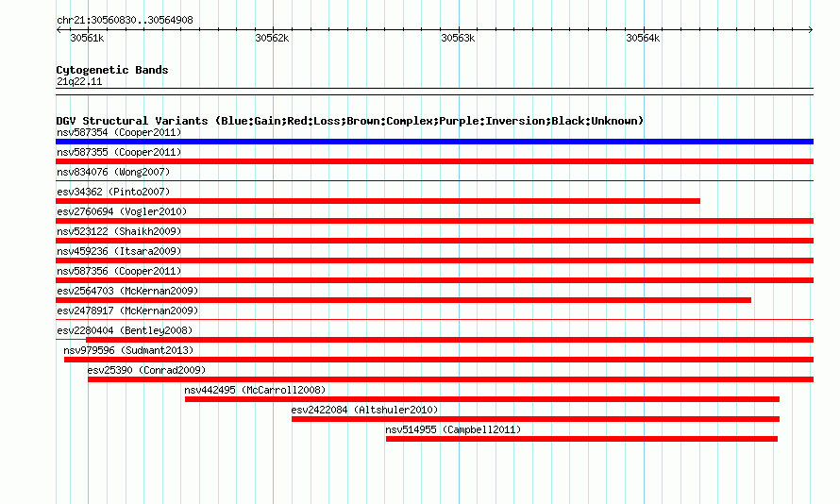The width and height of the screenshot is (840, 504).
Task: Open the nsv979596 (Sudmant2013) label
Action: tap(128, 350)
